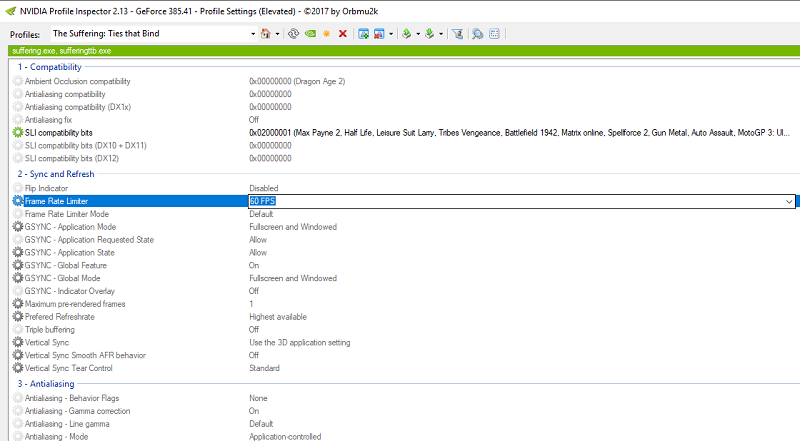Click the add application to profile icon
Image resolution: width=800 pixels, height=441 pixels.
click(363, 34)
